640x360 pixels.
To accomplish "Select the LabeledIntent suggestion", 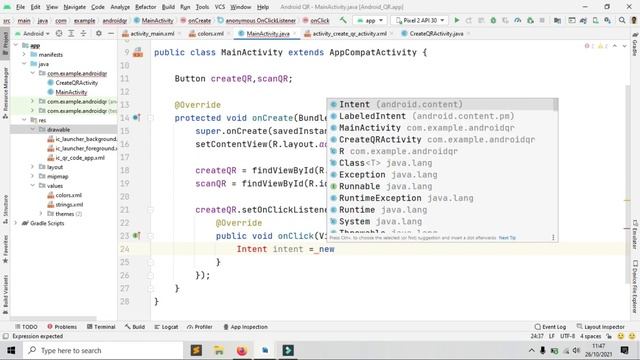I will click(441, 116).
